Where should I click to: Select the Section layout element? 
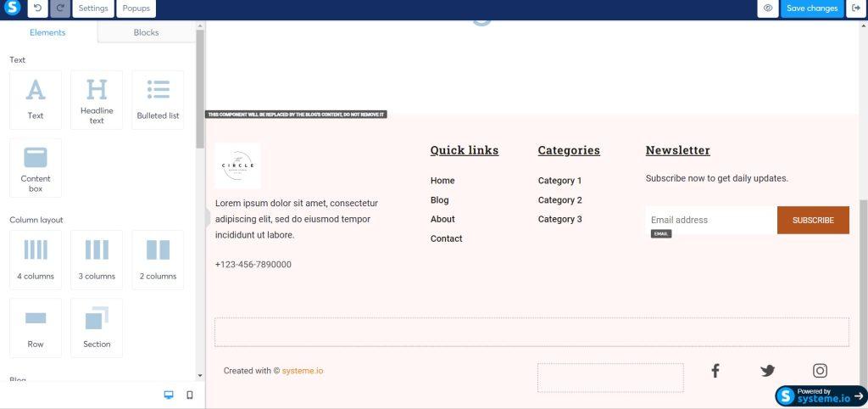click(97, 328)
